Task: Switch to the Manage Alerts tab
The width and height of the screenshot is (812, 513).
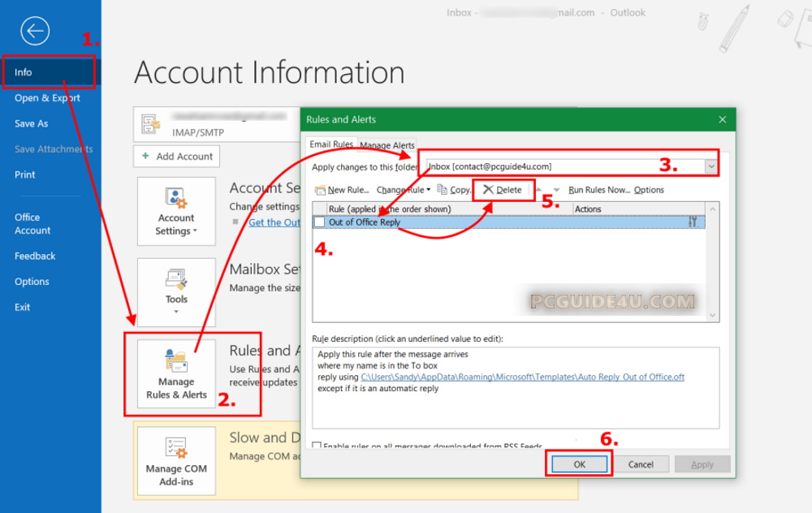Action: [387, 145]
